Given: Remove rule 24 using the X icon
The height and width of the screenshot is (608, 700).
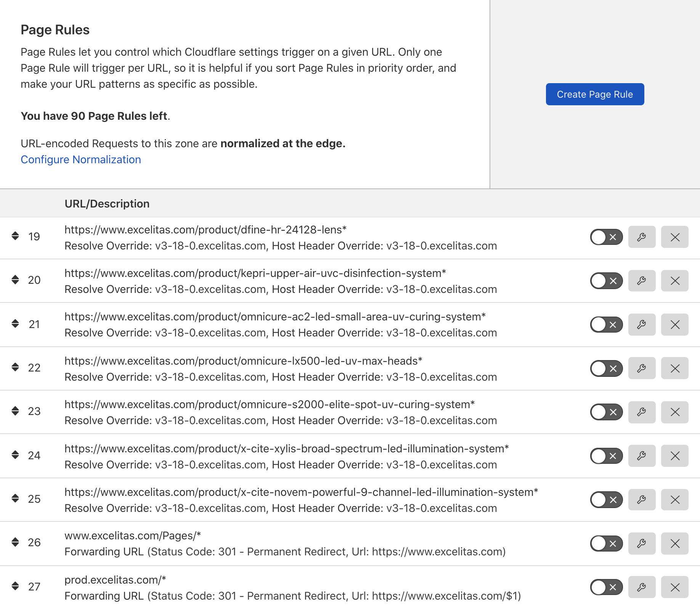Looking at the screenshot, I should (674, 456).
